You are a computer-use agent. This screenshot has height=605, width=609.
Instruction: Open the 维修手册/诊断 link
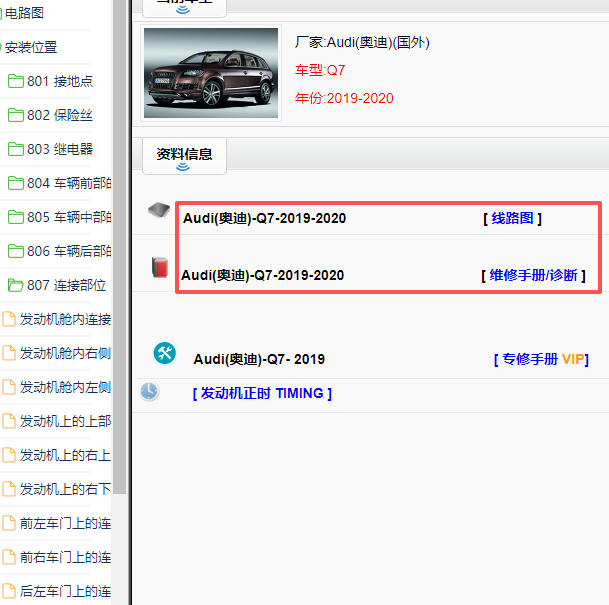tap(533, 275)
